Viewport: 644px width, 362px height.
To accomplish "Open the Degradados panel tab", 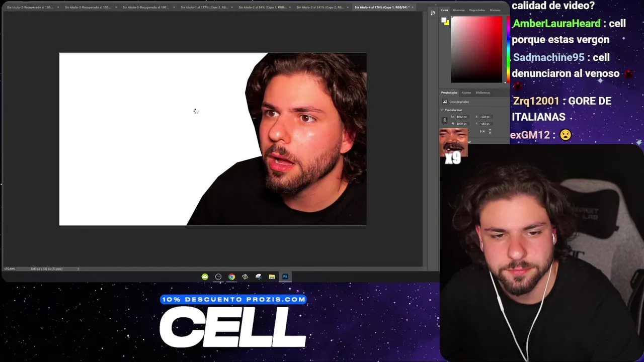I will (477, 10).
